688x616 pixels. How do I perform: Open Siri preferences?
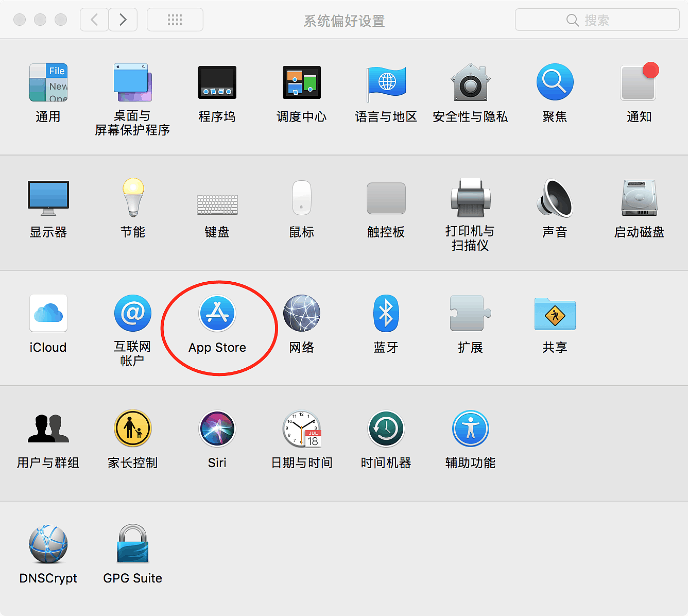[217, 429]
